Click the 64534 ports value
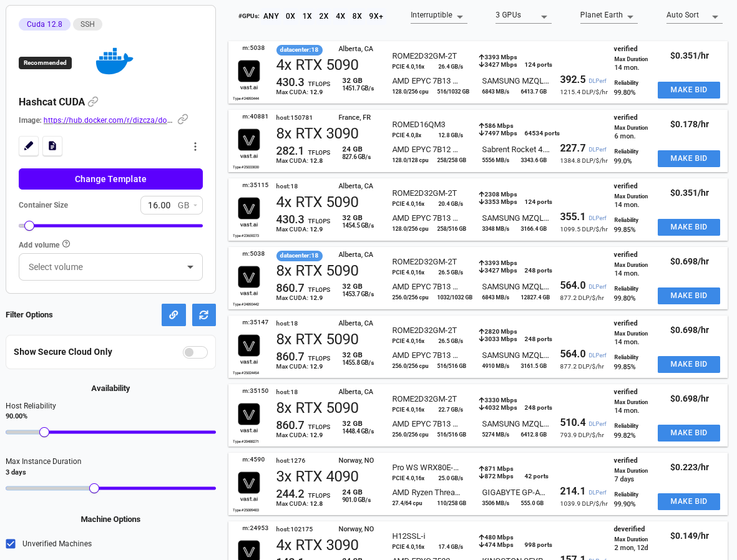 coord(542,133)
